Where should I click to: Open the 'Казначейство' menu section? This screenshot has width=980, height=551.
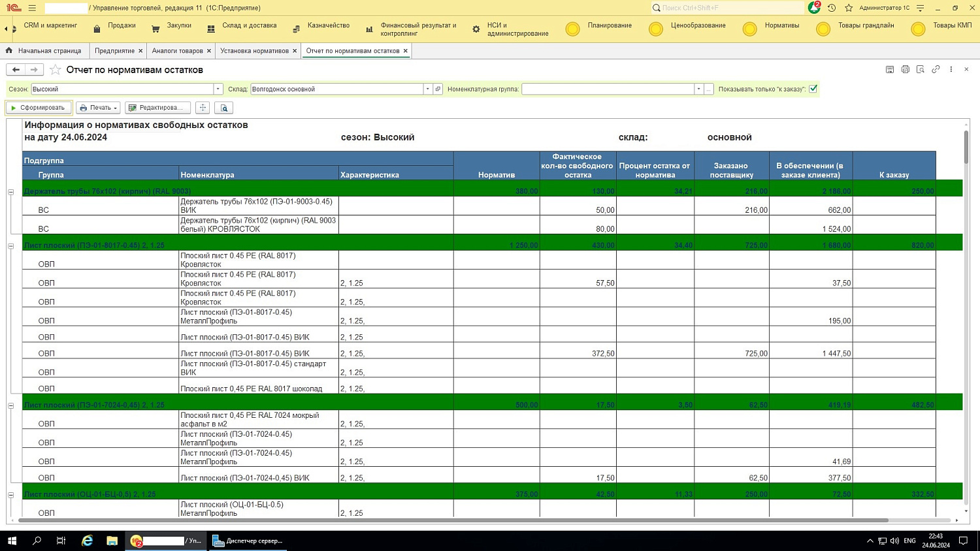328,25
